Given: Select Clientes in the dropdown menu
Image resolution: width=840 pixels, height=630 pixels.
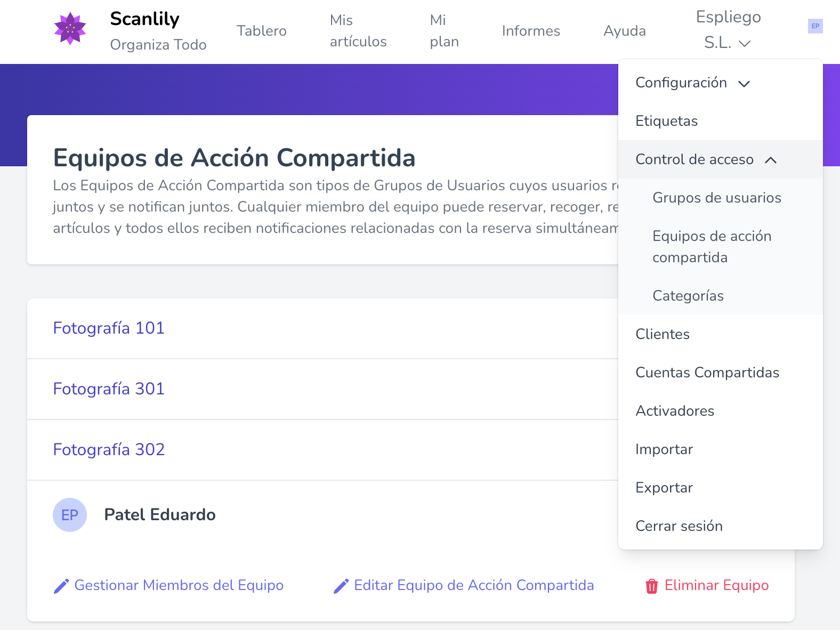Looking at the screenshot, I should coord(662,334).
